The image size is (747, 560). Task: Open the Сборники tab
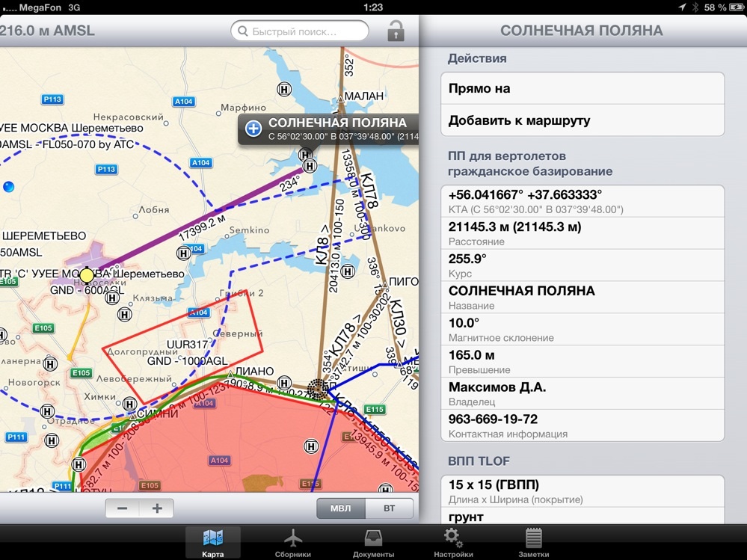(x=293, y=543)
